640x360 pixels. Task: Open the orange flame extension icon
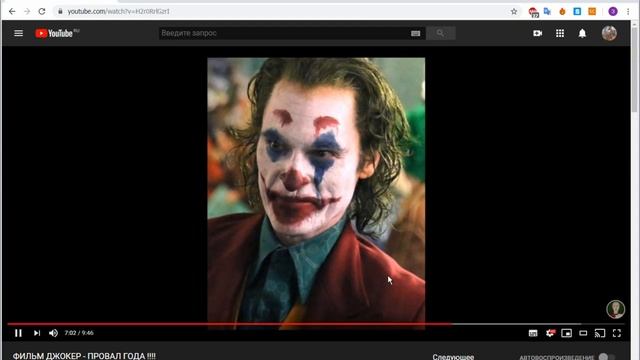[x=562, y=11]
